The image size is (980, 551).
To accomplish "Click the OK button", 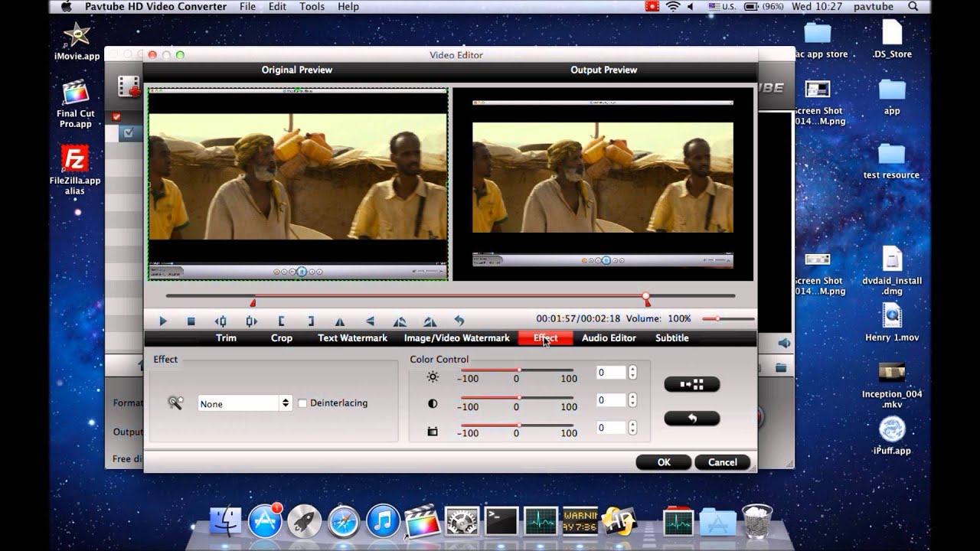I will coord(664,462).
